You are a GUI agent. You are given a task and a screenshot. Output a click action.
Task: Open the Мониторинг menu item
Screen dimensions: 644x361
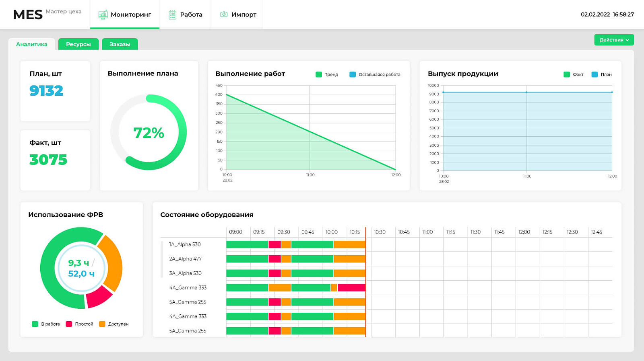[x=125, y=14]
